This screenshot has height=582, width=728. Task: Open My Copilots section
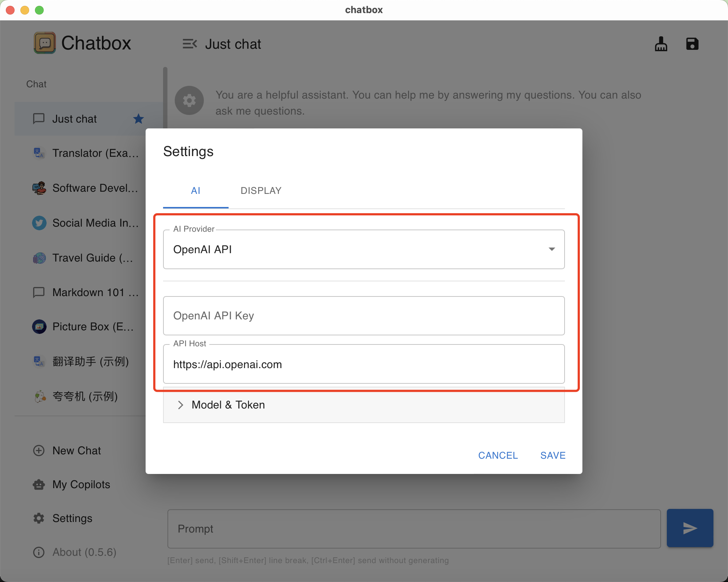point(82,485)
